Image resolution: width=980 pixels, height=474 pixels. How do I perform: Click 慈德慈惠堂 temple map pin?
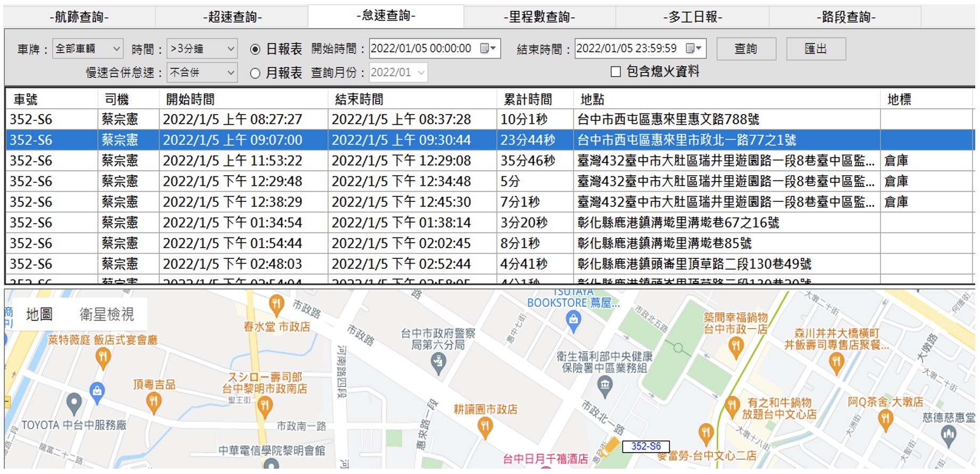pos(949,436)
